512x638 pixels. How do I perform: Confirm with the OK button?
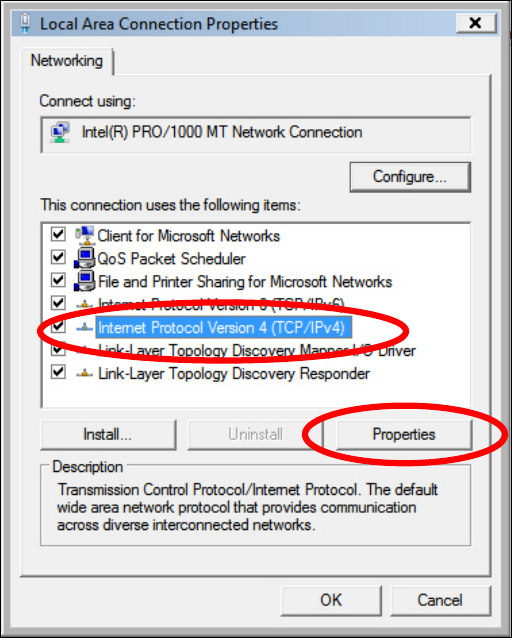point(331,600)
